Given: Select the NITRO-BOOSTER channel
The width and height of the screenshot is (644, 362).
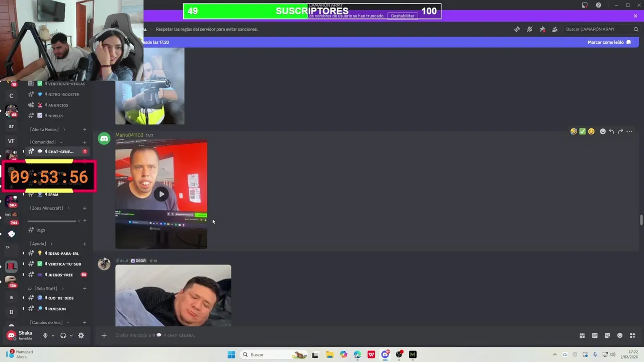Looking at the screenshot, I should [x=57, y=95].
